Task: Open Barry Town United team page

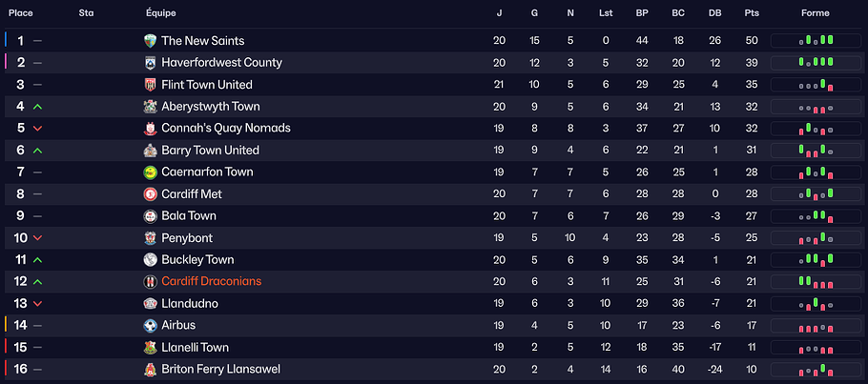Action: point(210,151)
